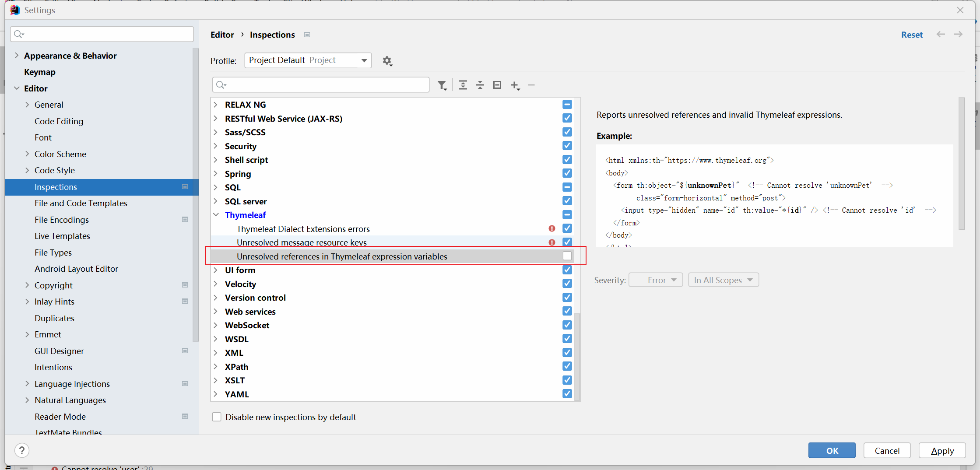Click the forward navigation arrow

tap(958, 34)
